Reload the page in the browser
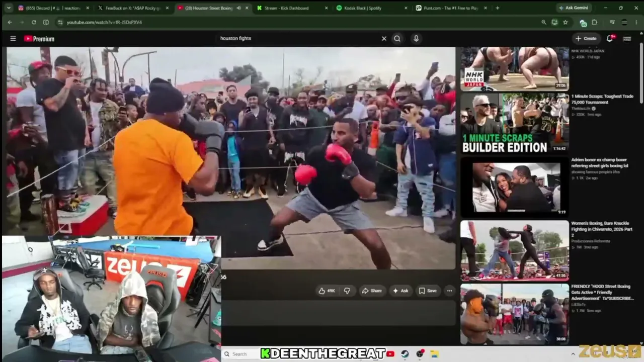 [34, 22]
